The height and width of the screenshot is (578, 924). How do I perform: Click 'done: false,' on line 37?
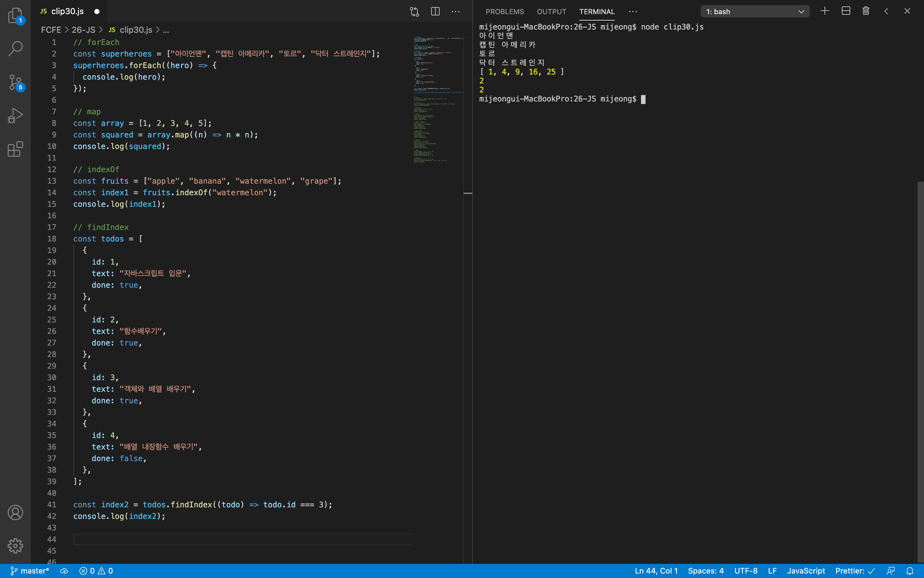pyautogui.click(x=119, y=458)
